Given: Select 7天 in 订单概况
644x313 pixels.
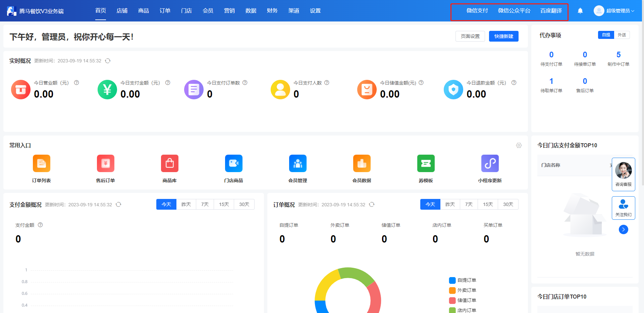Looking at the screenshot, I should coord(469,204).
